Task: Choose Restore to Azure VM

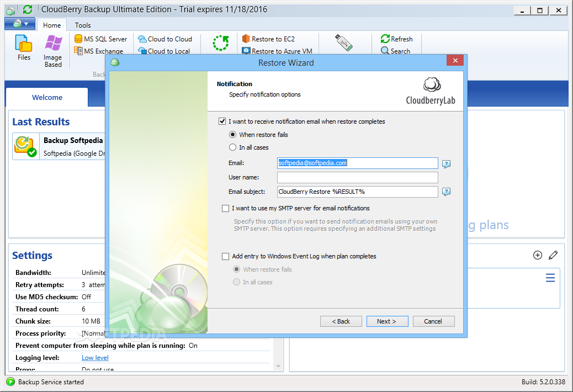Action: point(277,51)
